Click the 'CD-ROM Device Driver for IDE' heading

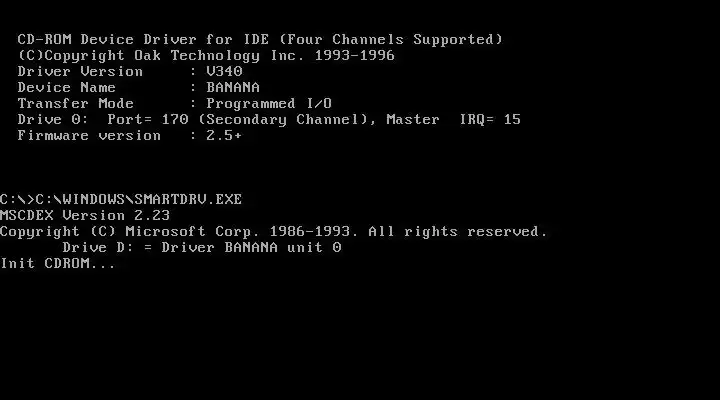[x=143, y=39]
